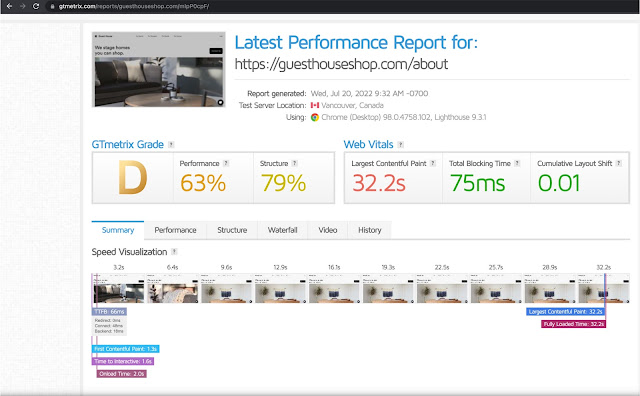Click the help icon next to Structure score
The height and width of the screenshot is (396, 640).
pos(294,163)
